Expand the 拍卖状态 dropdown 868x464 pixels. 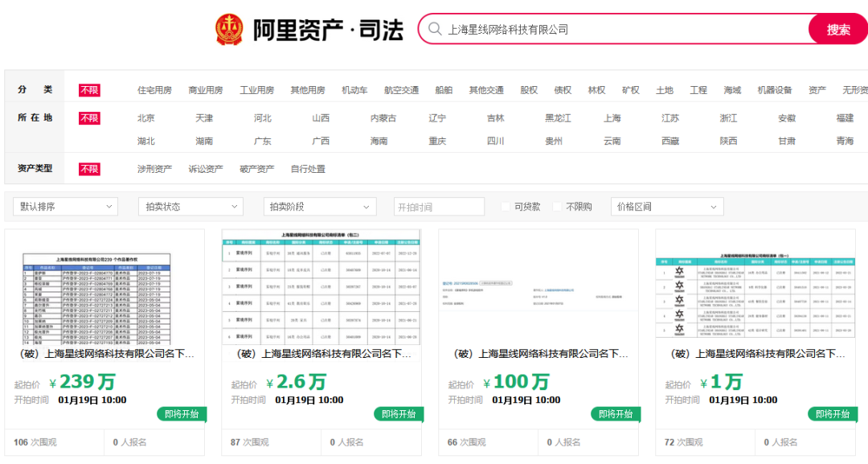[190, 207]
